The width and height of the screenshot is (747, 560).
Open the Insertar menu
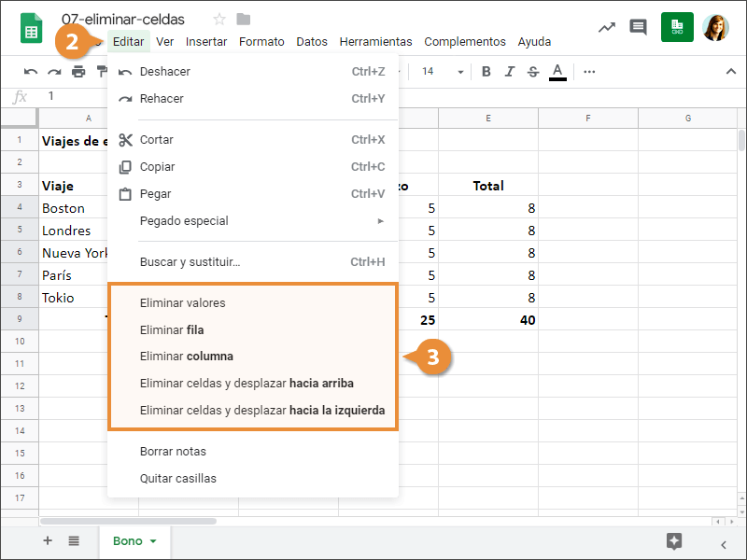coord(206,41)
